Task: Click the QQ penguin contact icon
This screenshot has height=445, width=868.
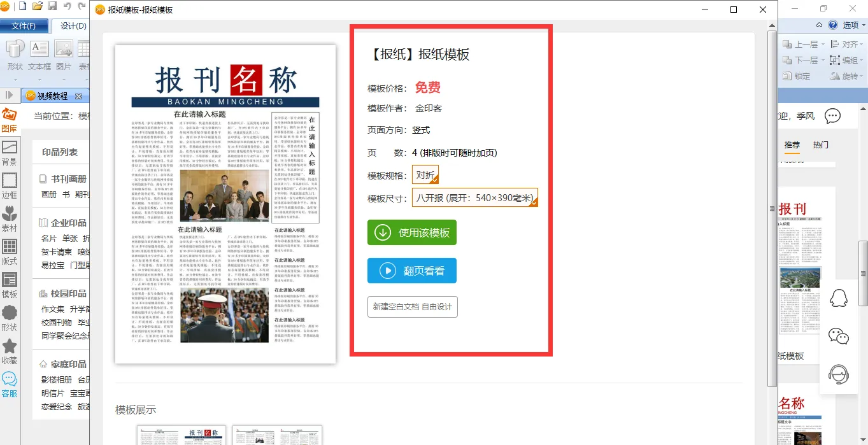Action: 839,298
